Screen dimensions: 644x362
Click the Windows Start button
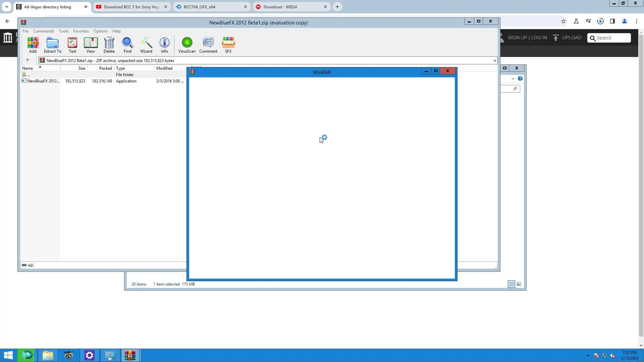pos(8,355)
